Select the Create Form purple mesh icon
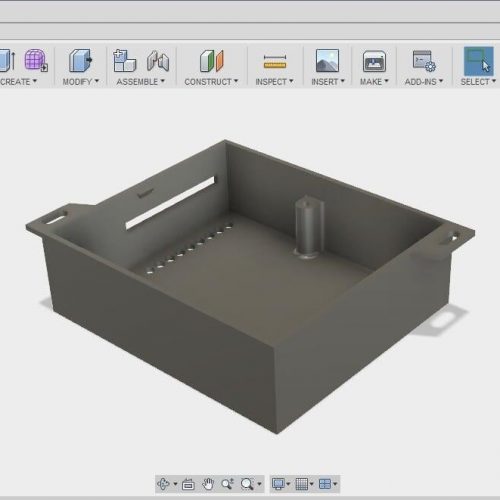Screen dimensions: 500x500 click(x=36, y=60)
